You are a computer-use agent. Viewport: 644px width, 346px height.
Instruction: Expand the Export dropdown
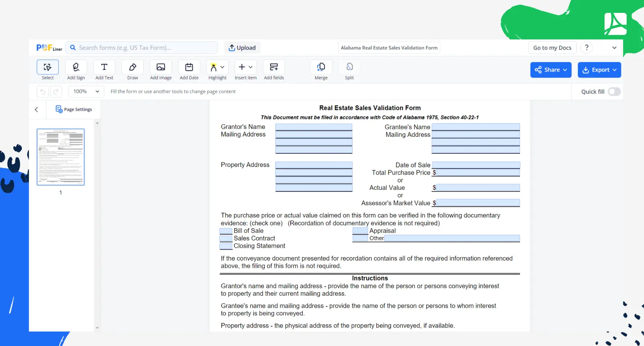[x=599, y=70]
